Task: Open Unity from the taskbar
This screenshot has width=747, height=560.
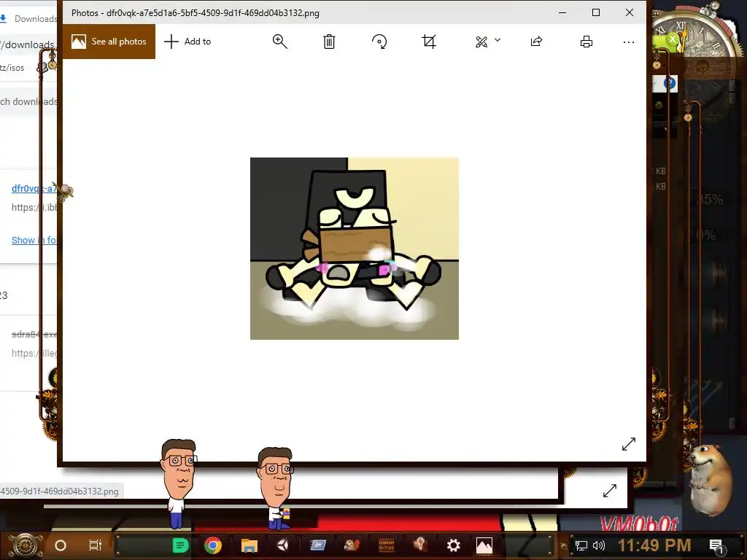Action: click(x=283, y=545)
